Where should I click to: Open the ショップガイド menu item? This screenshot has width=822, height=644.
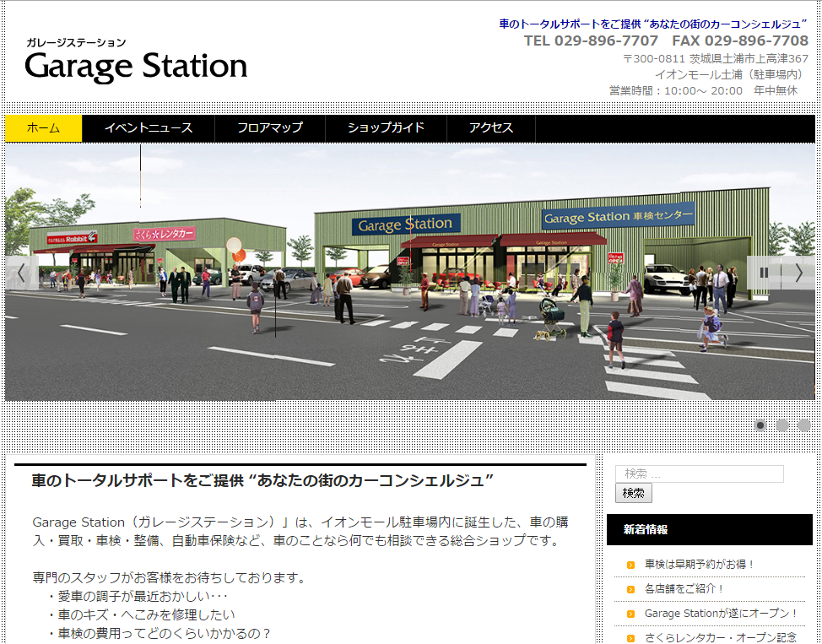click(x=386, y=128)
